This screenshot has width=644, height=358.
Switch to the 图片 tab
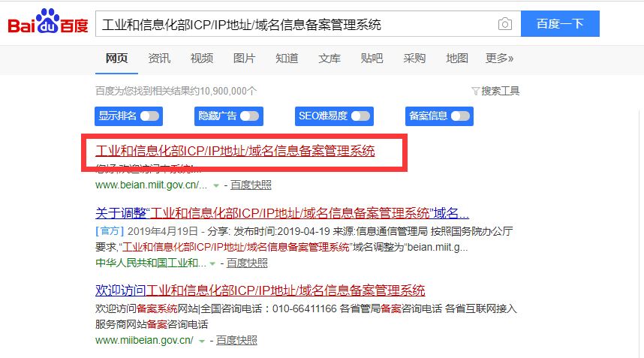pyautogui.click(x=245, y=59)
